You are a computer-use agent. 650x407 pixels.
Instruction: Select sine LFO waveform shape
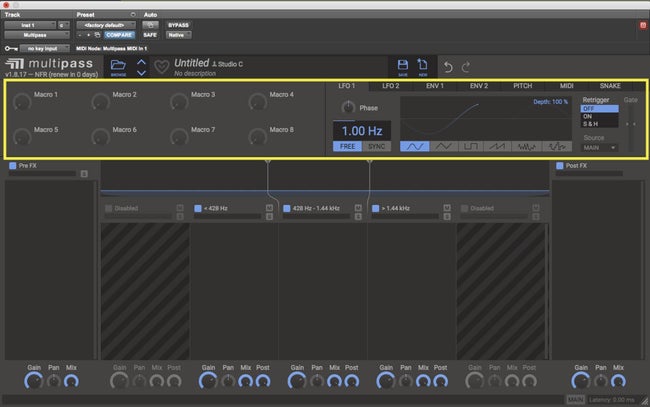(415, 146)
